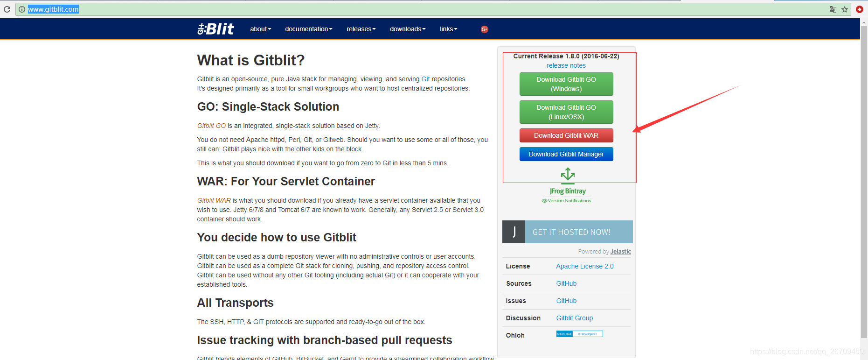The width and height of the screenshot is (868, 360).
Task: Click the 'Ohloh' row label
Action: (515, 335)
